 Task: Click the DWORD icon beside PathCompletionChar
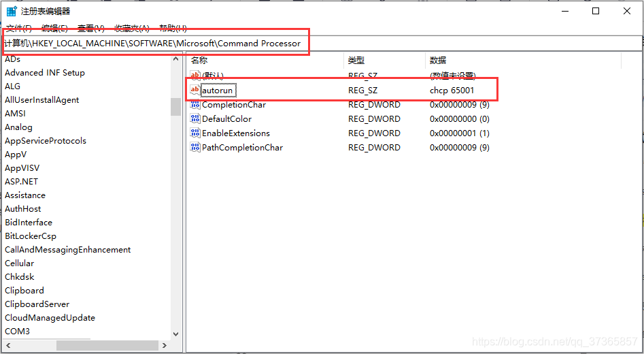coord(195,147)
